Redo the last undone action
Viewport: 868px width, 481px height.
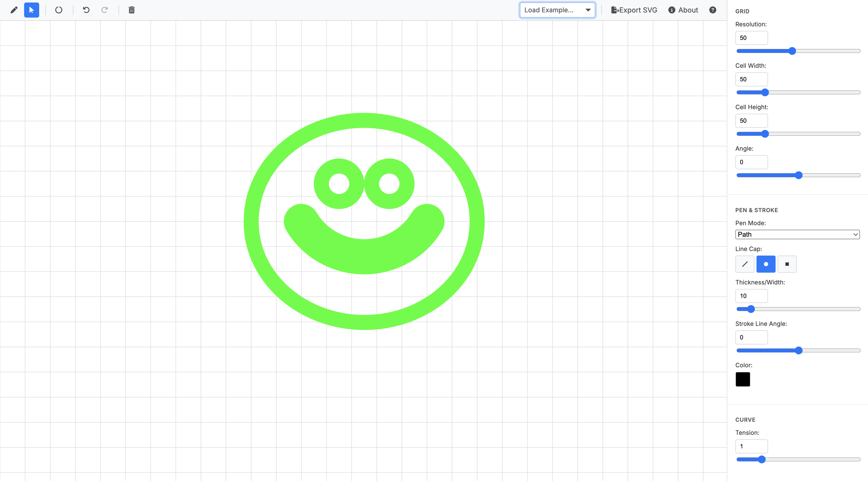click(x=105, y=10)
